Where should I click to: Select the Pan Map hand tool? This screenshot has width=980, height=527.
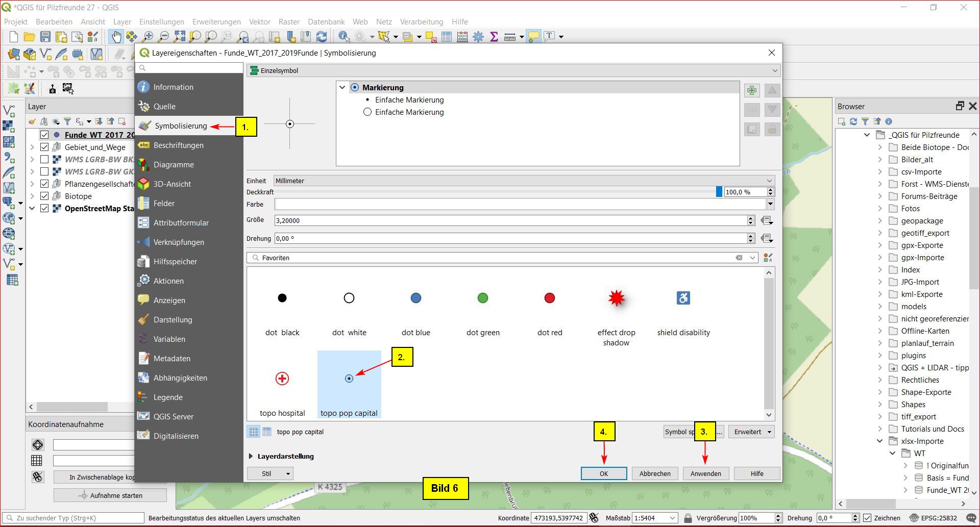pos(116,36)
